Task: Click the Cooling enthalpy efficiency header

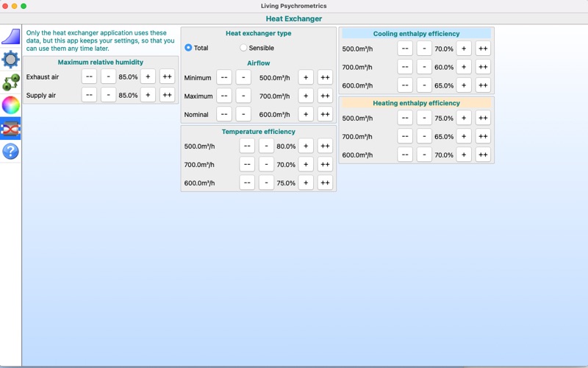Action: click(416, 33)
